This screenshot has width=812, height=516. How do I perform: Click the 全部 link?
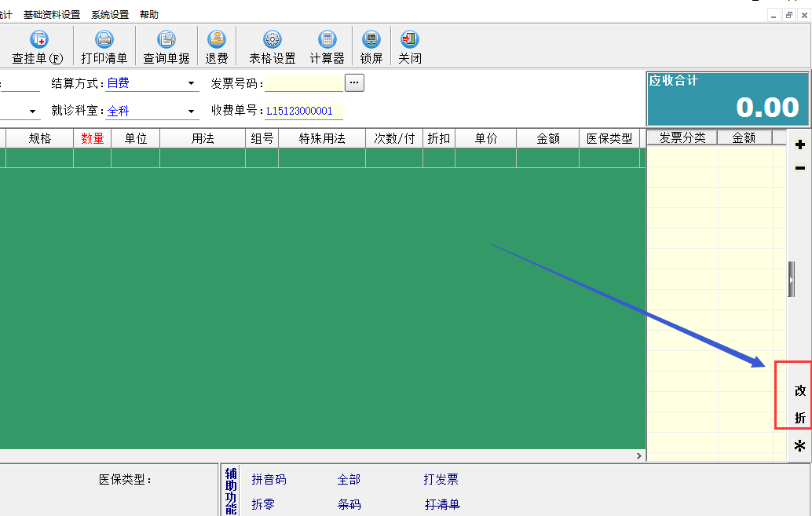[349, 480]
